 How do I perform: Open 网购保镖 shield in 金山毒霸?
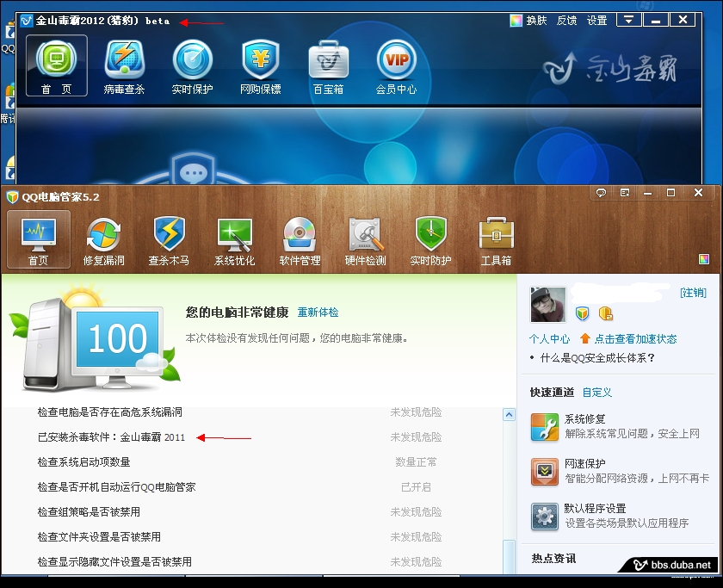point(261,66)
